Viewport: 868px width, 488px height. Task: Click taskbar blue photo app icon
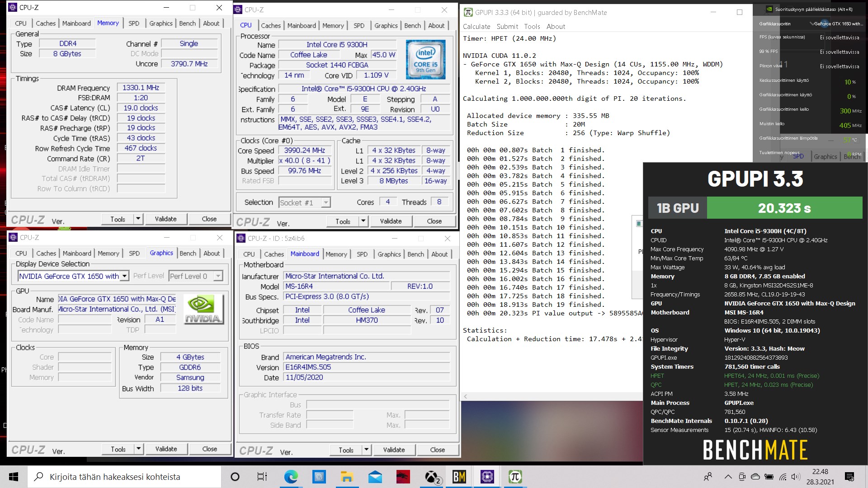pos(319,477)
